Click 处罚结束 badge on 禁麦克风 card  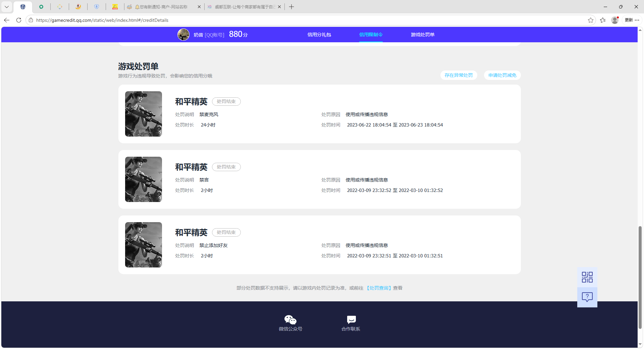[x=226, y=101]
